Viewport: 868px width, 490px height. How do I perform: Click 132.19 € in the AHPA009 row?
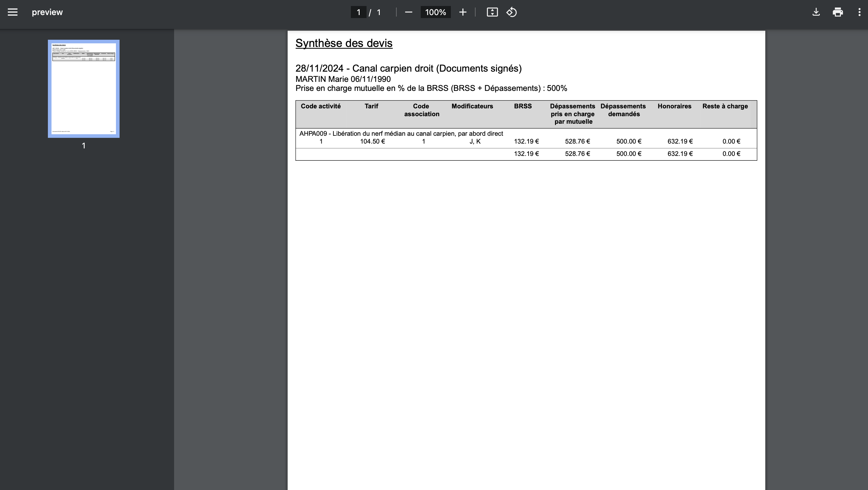(x=526, y=141)
